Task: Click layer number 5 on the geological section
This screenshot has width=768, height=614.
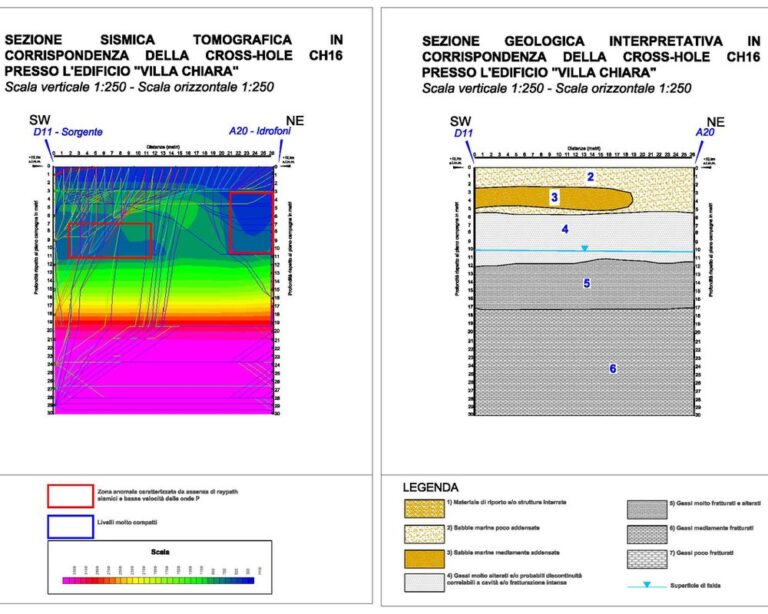Action: point(587,283)
